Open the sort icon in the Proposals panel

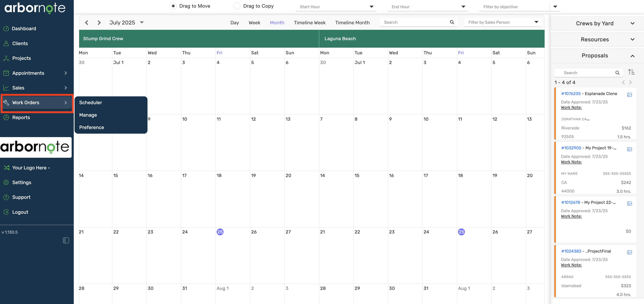(x=632, y=72)
